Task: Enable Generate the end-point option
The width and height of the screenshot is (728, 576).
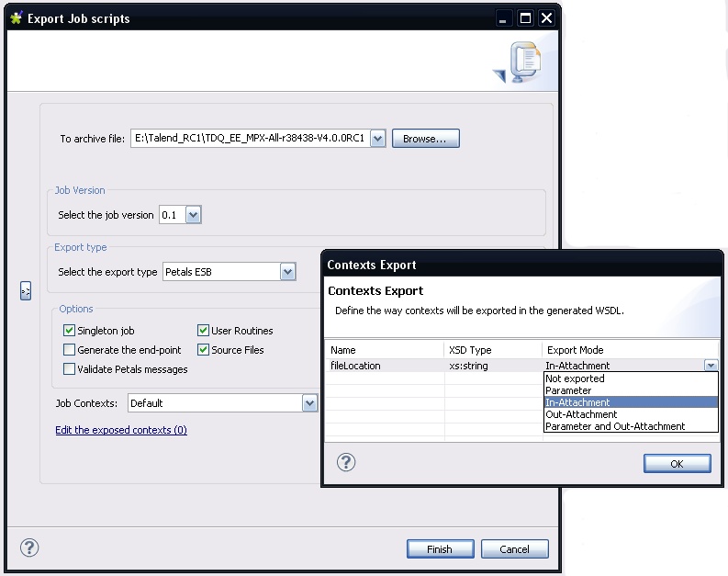Action: click(69, 350)
